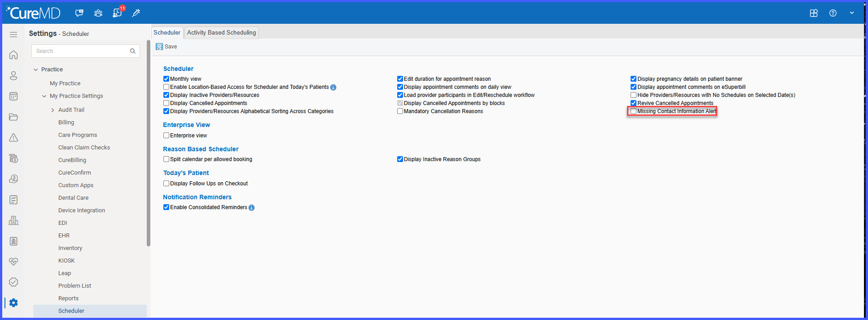Image resolution: width=868 pixels, height=320 pixels.
Task: Open notifications icon with 11 badge
Action: [118, 13]
